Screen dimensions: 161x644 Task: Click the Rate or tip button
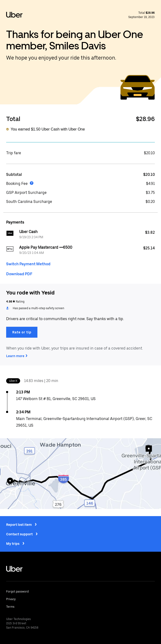click(22, 332)
